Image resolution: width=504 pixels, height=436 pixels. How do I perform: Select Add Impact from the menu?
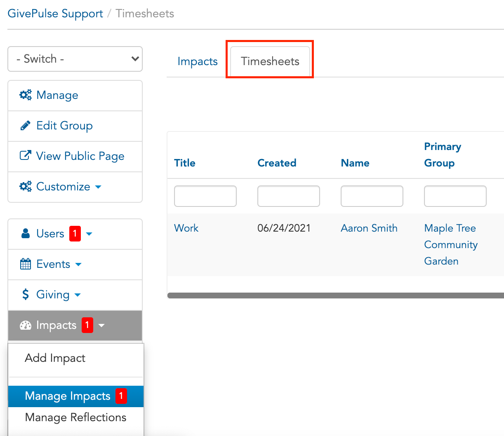pyautogui.click(x=55, y=358)
